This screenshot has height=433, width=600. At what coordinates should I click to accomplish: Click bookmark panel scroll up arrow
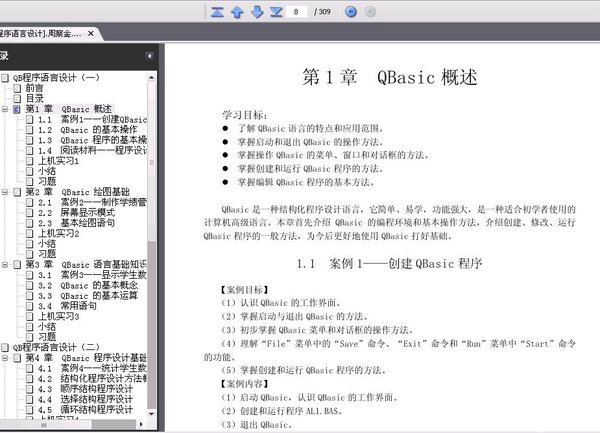[x=152, y=78]
